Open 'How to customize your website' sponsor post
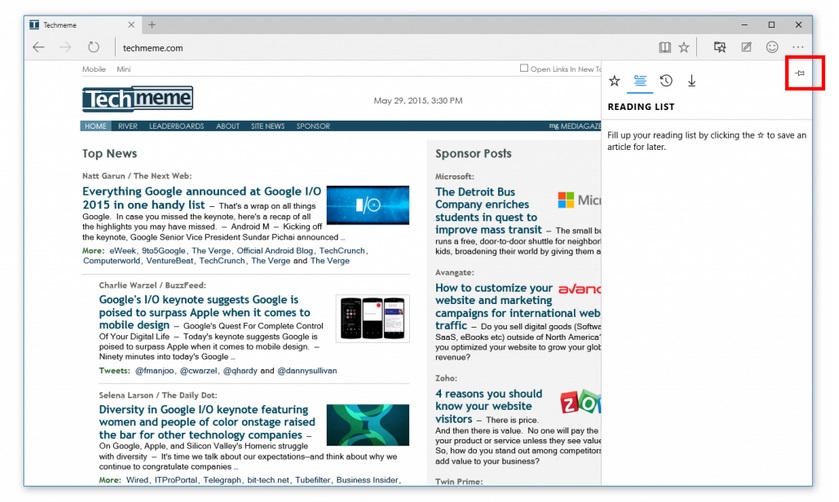Image resolution: width=839 pixels, height=502 pixels. tap(517, 307)
